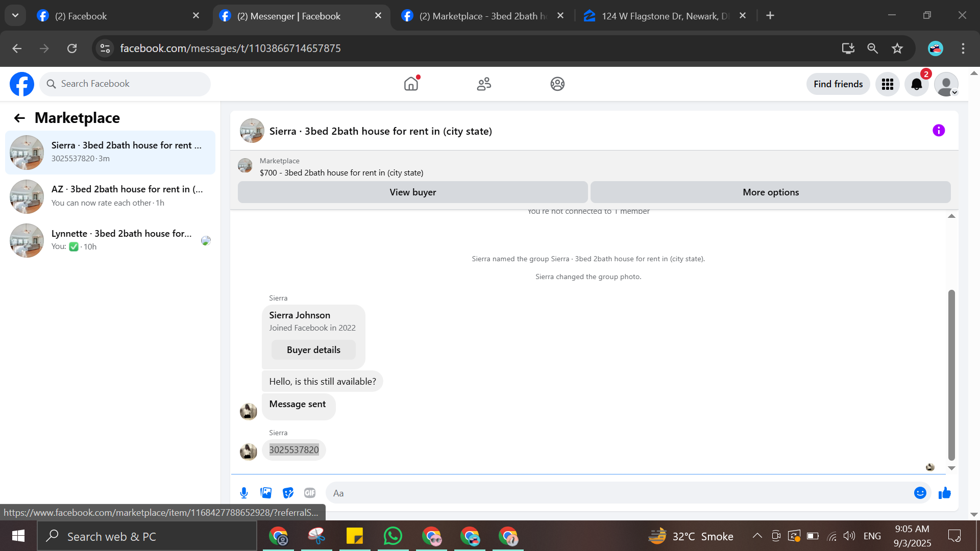This screenshot has height=551, width=980.
Task: Show hidden system tray icons
Action: click(x=757, y=536)
